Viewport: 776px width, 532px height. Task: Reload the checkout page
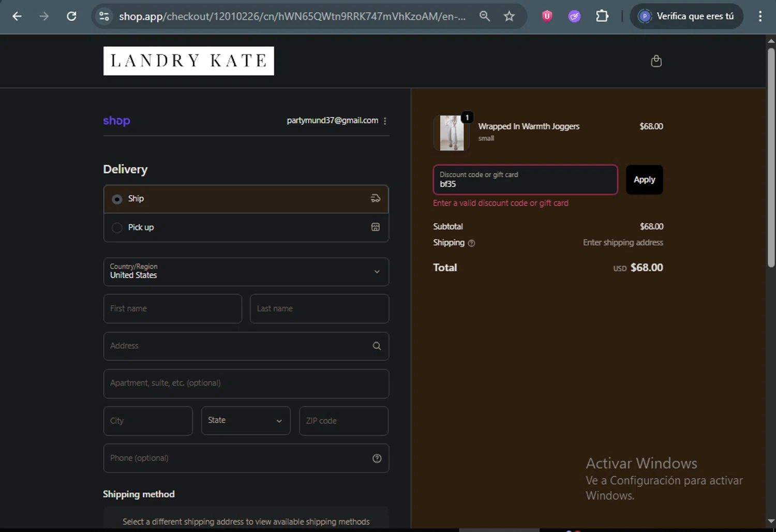71,16
